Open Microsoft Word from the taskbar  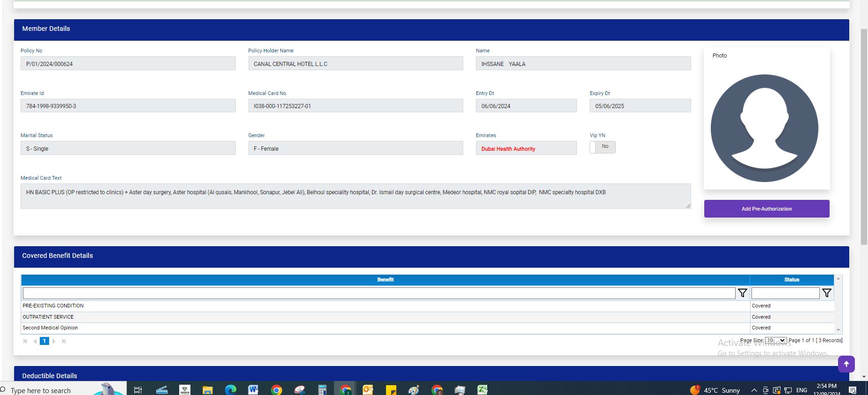253,390
